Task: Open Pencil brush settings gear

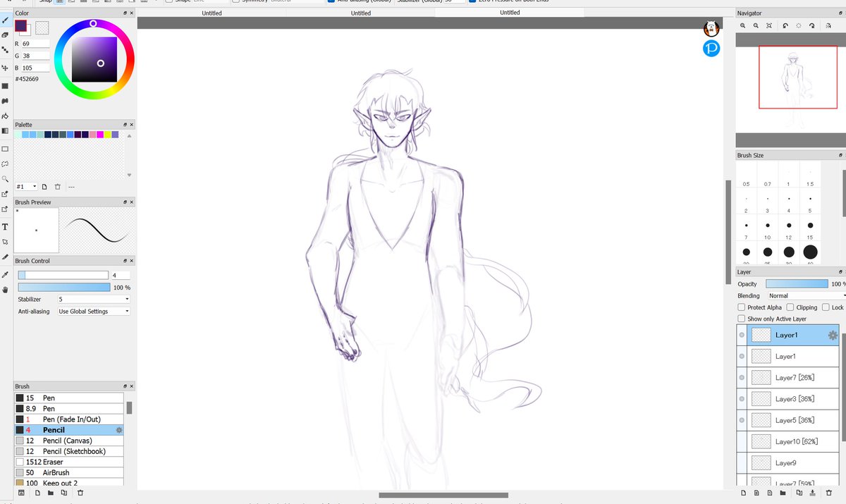Action: [119, 430]
